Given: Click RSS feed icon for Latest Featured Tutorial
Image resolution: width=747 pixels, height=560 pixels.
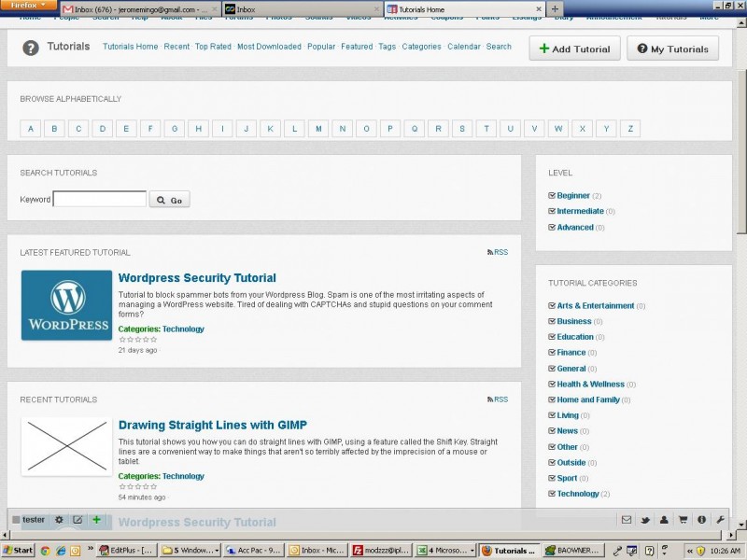Looking at the screenshot, I should click(490, 252).
